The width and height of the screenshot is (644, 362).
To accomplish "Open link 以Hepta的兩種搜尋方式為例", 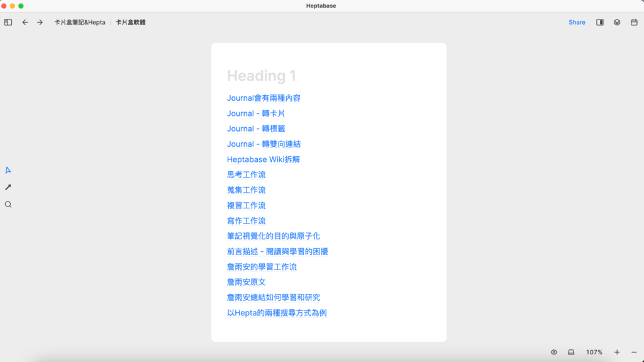I will pos(277,313).
